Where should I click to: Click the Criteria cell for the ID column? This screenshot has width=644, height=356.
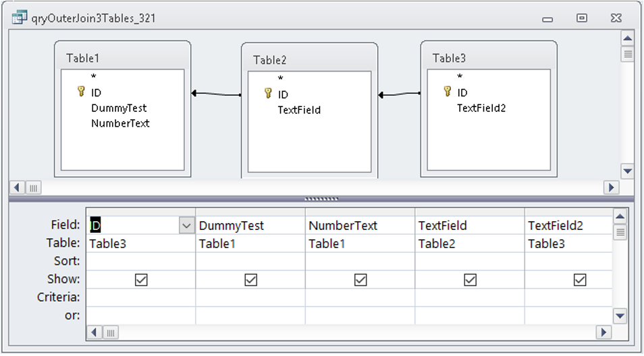[141, 297]
